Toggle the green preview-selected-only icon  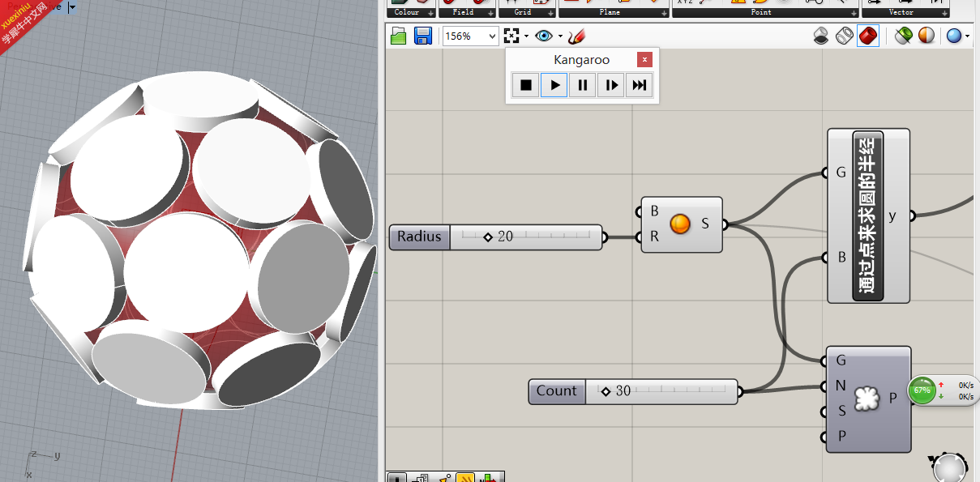pos(903,36)
